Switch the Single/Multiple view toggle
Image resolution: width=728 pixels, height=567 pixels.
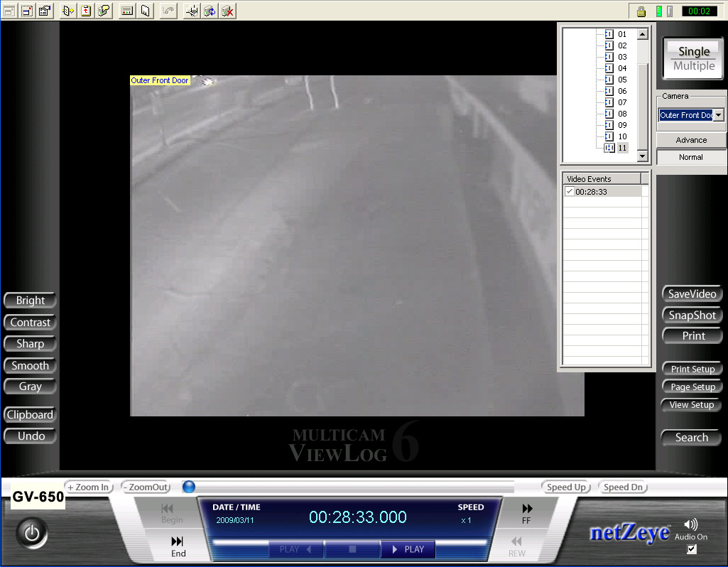click(693, 58)
